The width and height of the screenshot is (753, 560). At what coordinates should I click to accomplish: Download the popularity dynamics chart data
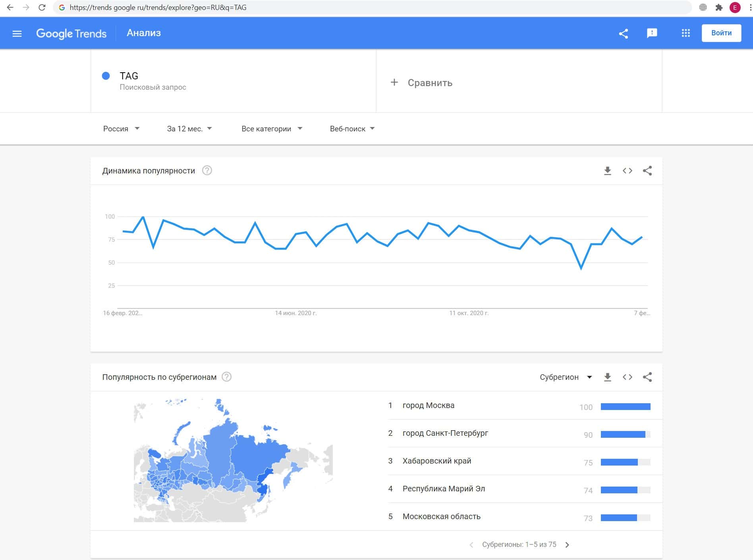(x=607, y=171)
